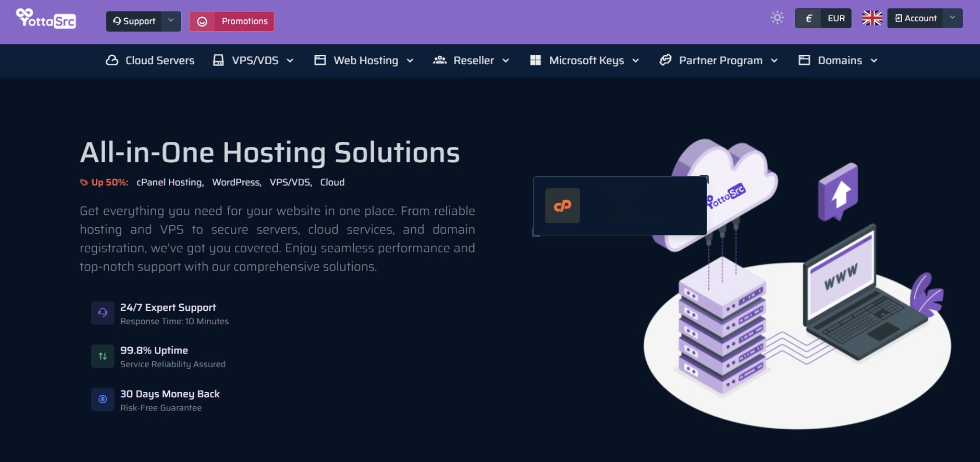The image size is (980, 462).
Task: Click the smiley icon beside Promotions
Action: [x=202, y=22]
